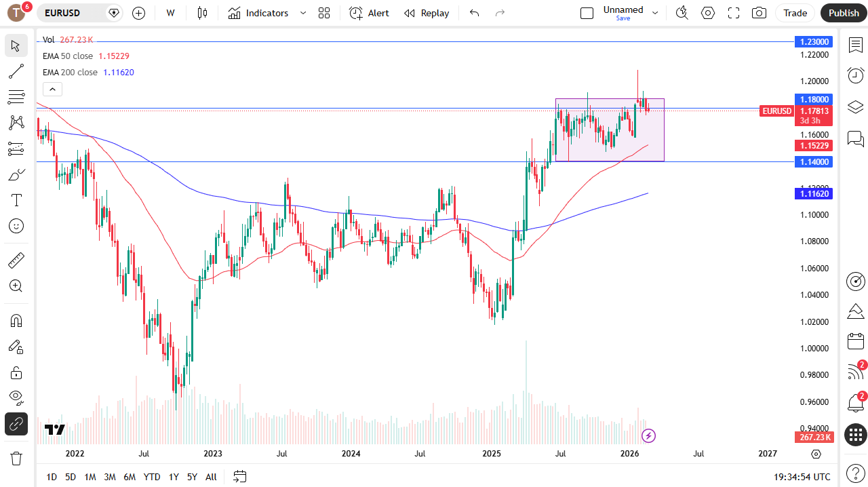Click the Publish button
Viewport: 868px width, 487px height.
843,13
